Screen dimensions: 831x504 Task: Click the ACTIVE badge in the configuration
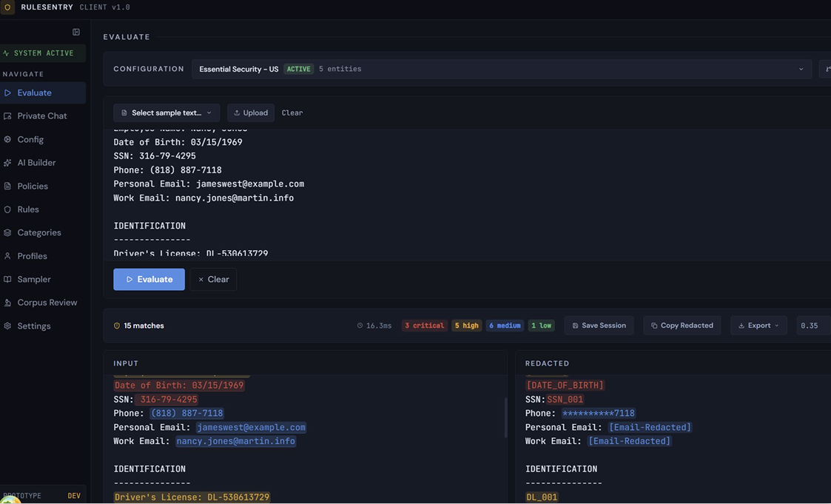(298, 69)
